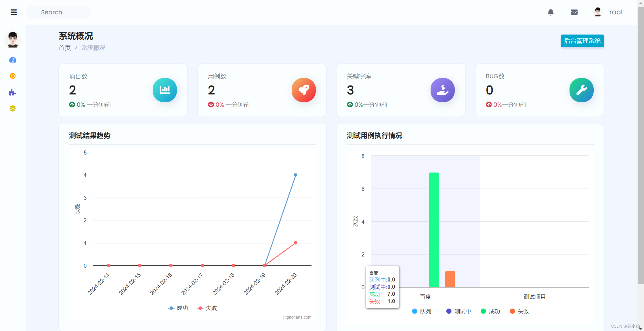This screenshot has height=331, width=644.
Task: Open the puzzle piece sidebar icon
Action: coord(13,92)
